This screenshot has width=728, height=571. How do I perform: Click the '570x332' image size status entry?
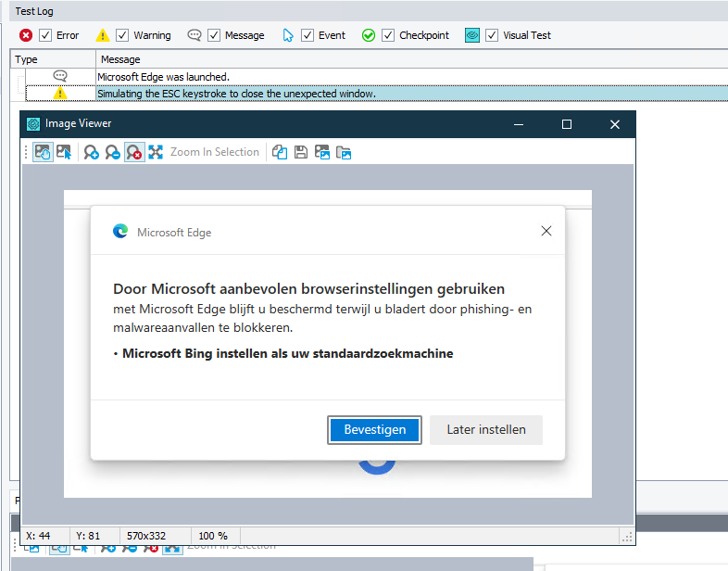click(x=146, y=536)
